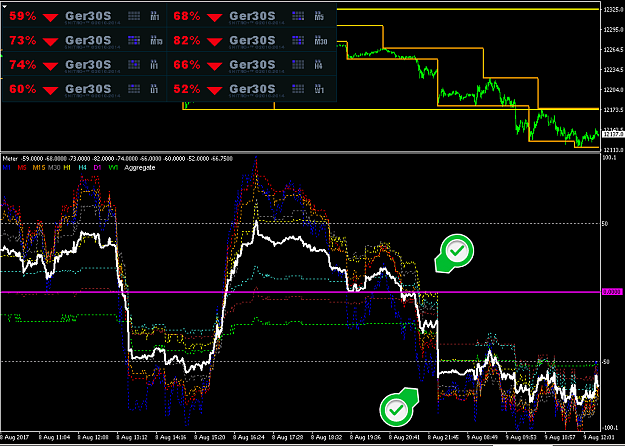The image size is (625, 446).
Task: Click the 82% strength value
Action: (x=187, y=41)
